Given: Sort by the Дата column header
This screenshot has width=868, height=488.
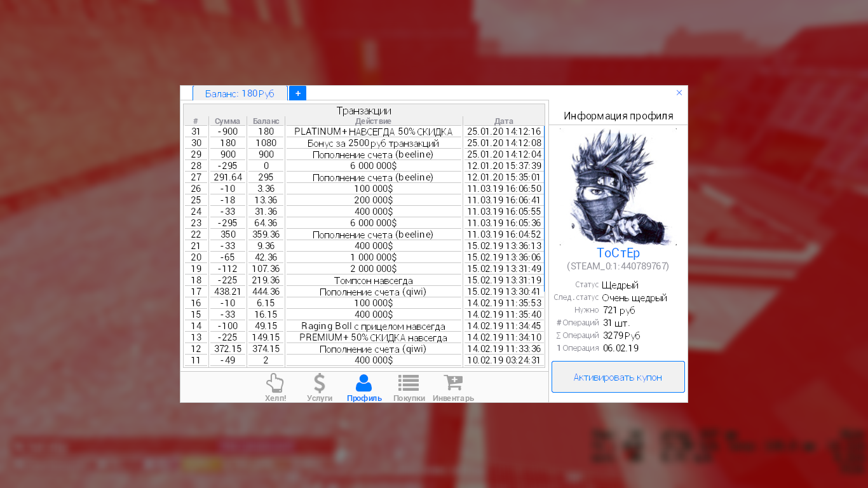Looking at the screenshot, I should [x=503, y=121].
